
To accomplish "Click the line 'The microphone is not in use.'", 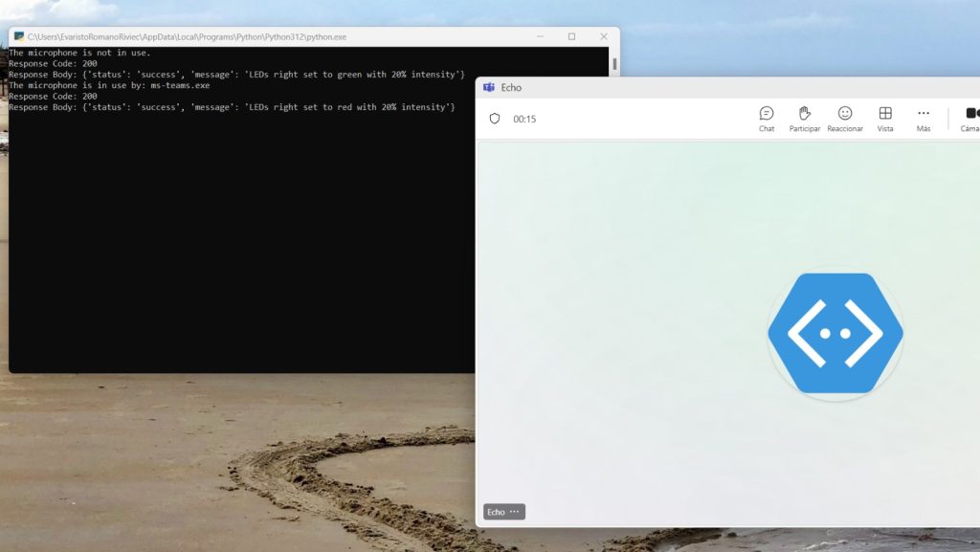I will pos(79,53).
